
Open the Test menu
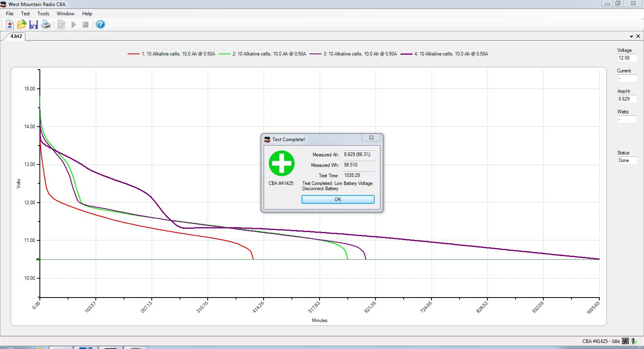click(x=25, y=14)
